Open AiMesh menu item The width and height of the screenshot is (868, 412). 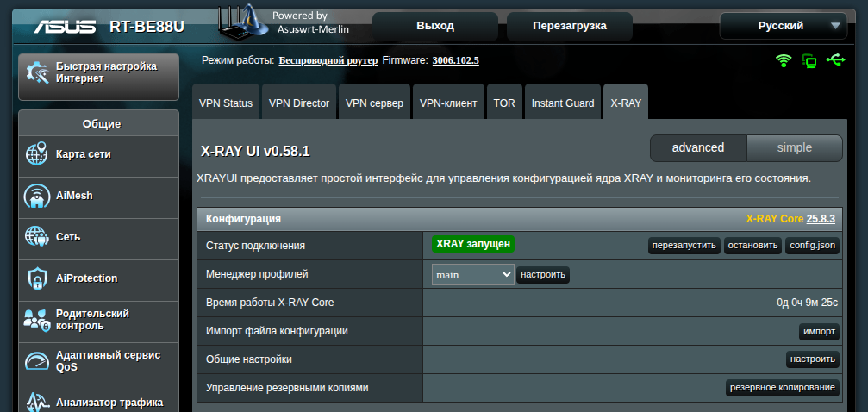98,198
